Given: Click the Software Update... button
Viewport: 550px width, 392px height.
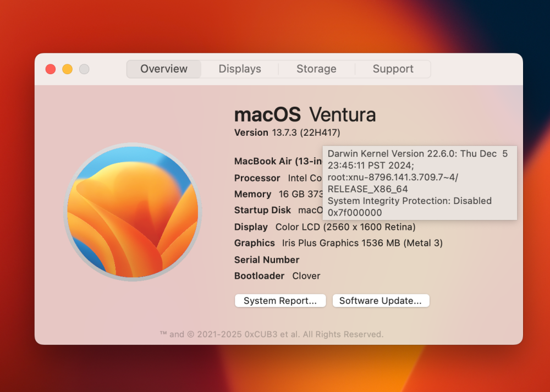Looking at the screenshot, I should tap(381, 301).
